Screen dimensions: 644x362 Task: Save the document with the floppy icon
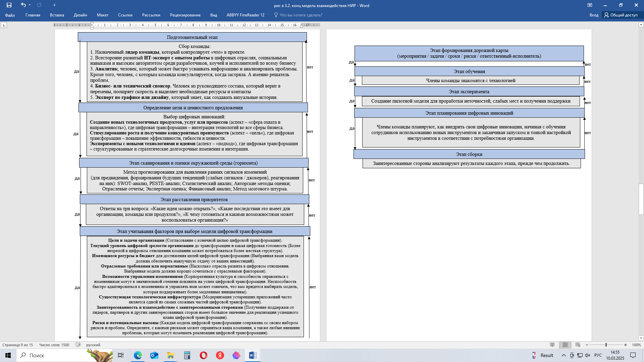click(x=9, y=5)
